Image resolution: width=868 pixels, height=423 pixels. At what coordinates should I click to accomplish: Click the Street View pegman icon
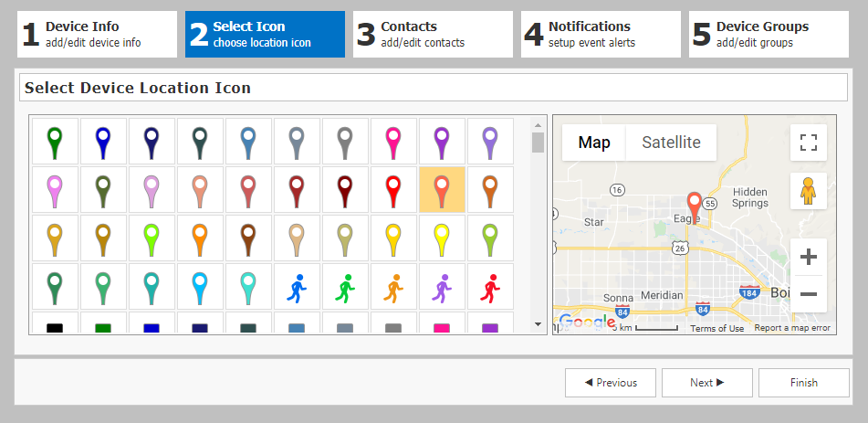[x=808, y=191]
